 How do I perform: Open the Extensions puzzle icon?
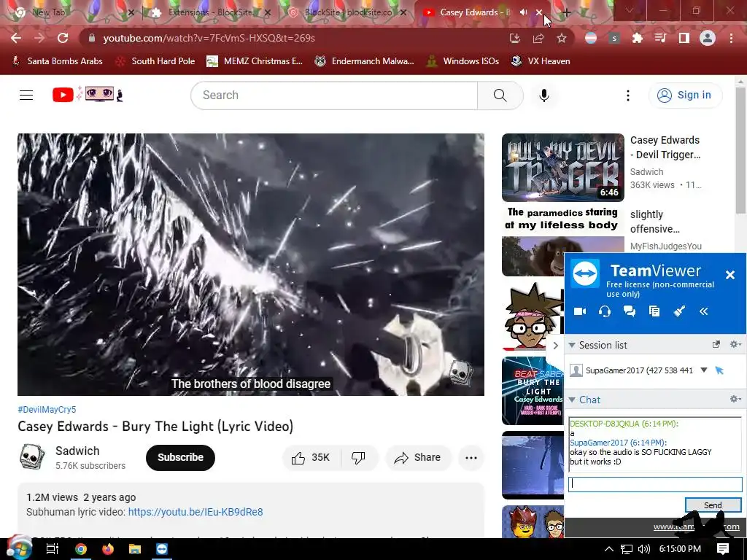point(637,38)
